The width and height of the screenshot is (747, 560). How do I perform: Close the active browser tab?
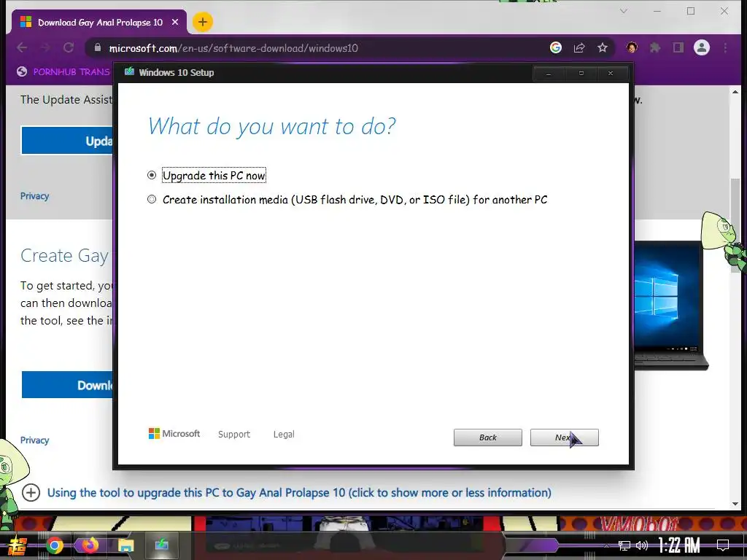click(175, 22)
